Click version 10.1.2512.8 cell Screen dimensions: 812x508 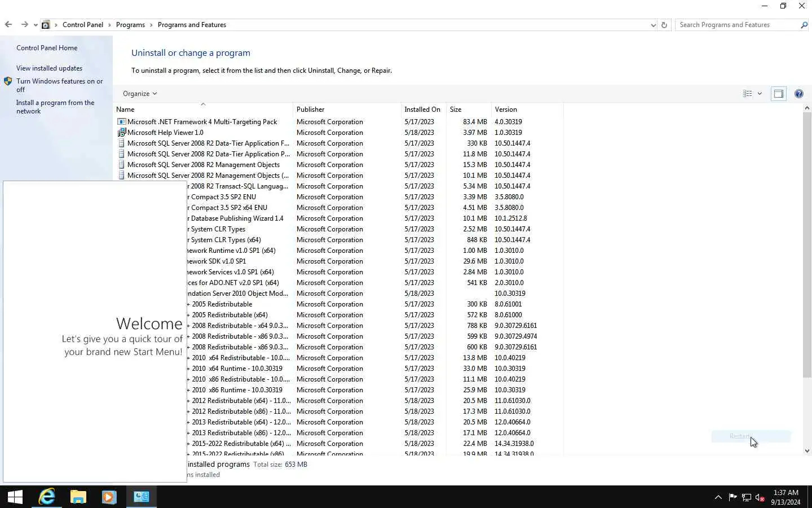tap(511, 218)
